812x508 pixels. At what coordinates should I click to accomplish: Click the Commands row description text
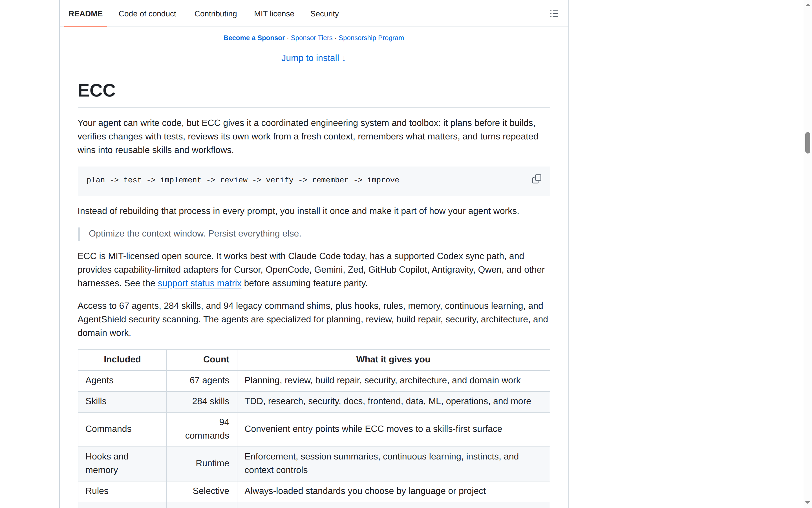pyautogui.click(x=373, y=429)
